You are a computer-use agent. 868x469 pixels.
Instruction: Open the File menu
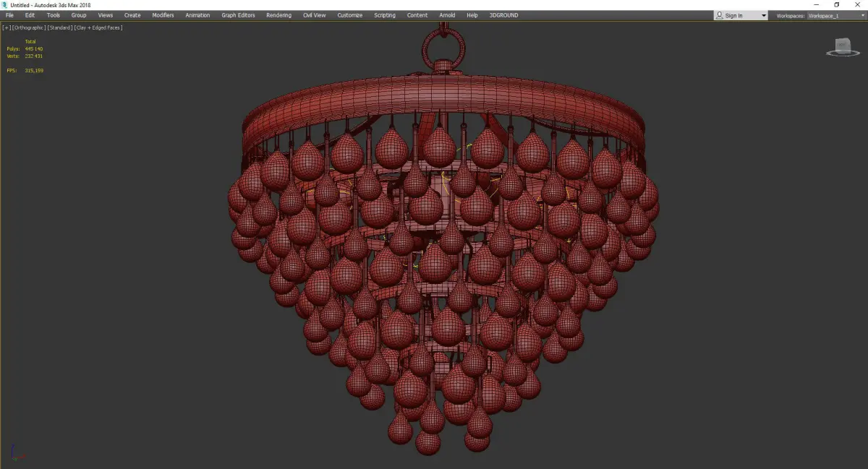(x=9, y=15)
